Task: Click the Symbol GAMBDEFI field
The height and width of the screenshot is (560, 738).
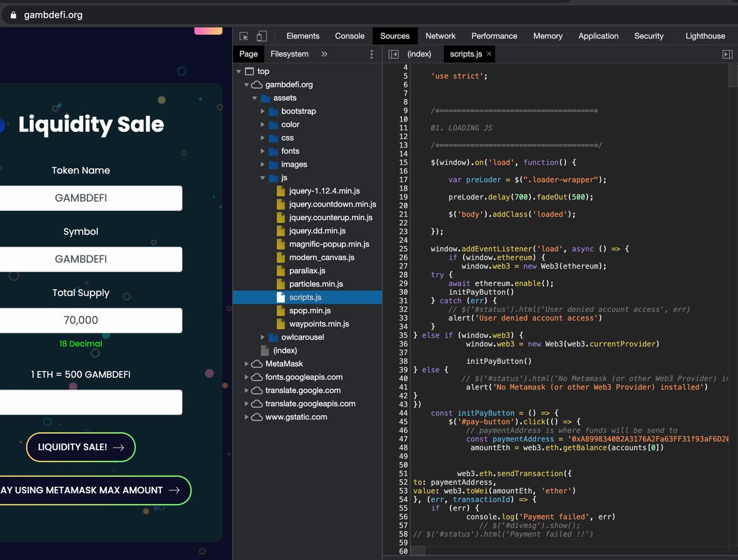Action: 90,259
